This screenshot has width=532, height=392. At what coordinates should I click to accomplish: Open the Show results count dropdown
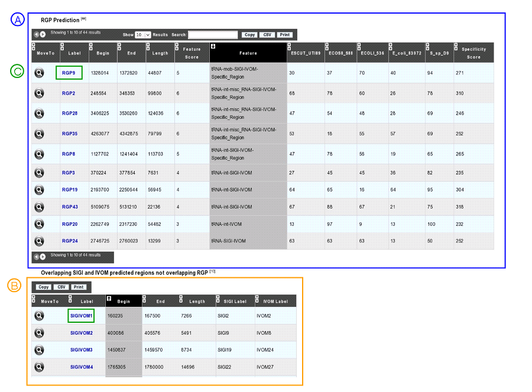point(143,35)
